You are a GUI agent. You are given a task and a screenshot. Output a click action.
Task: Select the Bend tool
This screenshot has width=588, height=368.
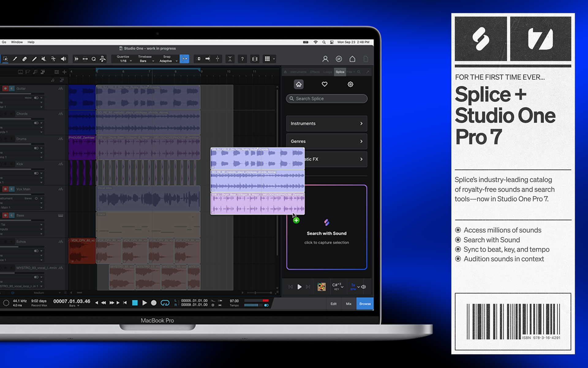(x=53, y=59)
